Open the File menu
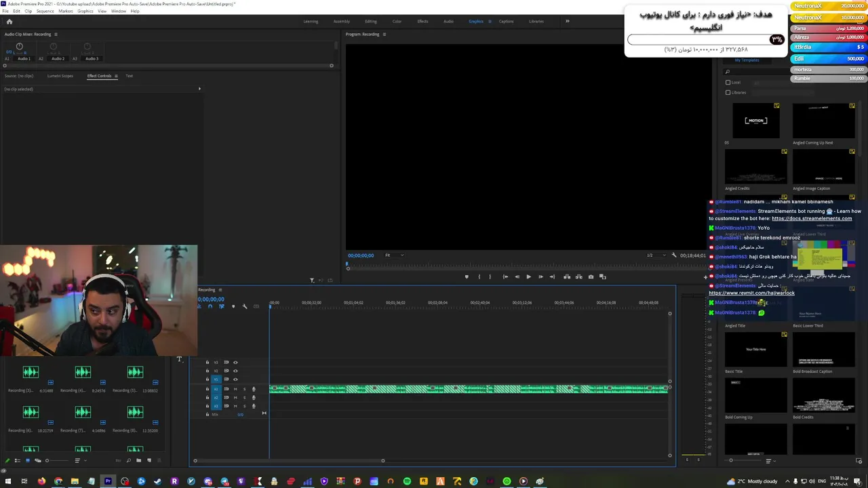The image size is (868, 488). click(x=5, y=11)
